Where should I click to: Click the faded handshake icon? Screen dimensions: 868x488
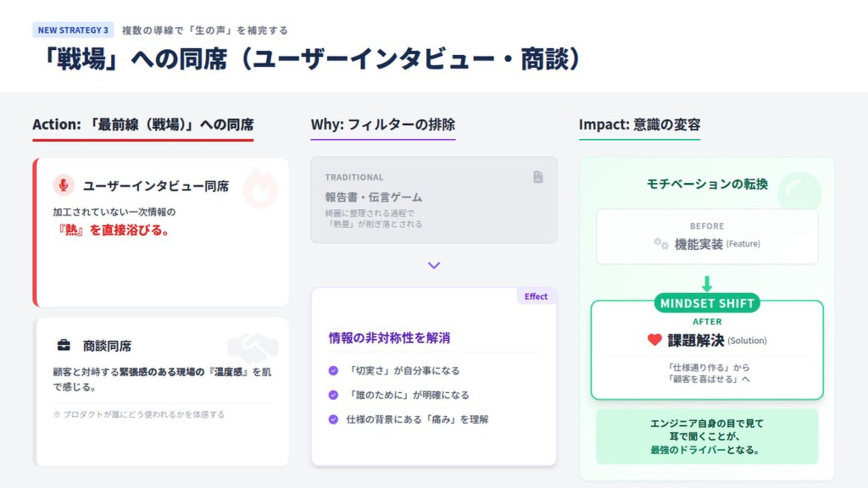coord(253,347)
